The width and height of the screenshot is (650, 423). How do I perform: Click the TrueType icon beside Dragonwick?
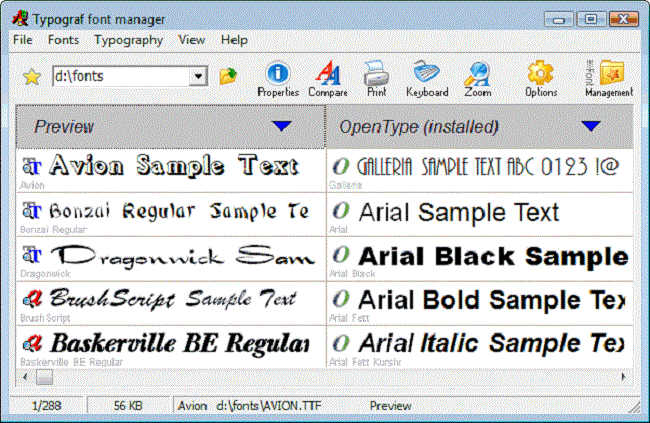[x=32, y=255]
